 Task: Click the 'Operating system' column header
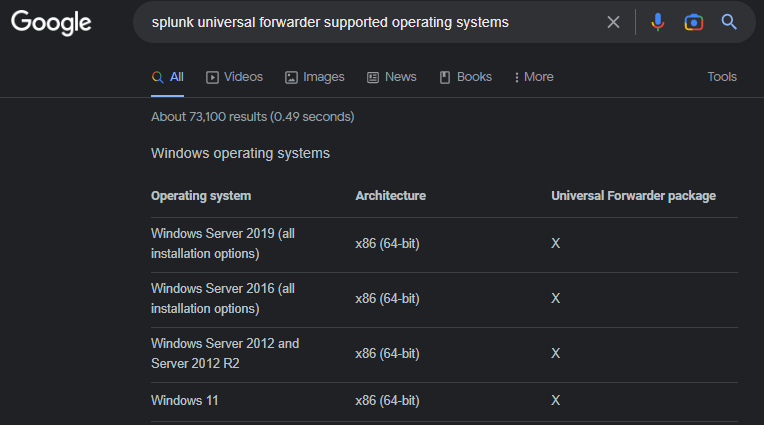tap(201, 196)
